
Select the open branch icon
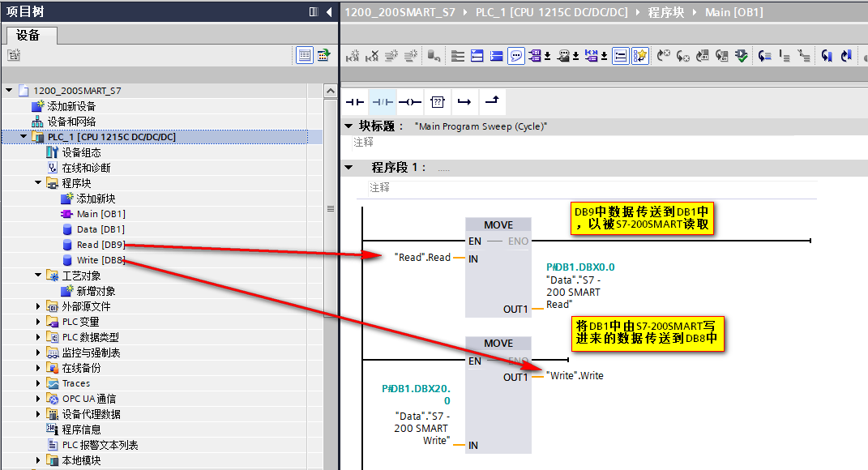tap(464, 101)
